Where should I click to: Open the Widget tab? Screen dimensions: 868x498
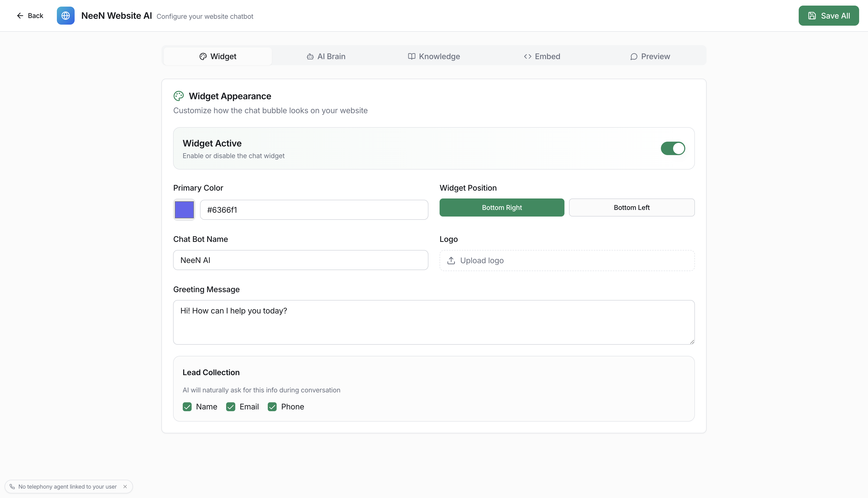point(218,56)
